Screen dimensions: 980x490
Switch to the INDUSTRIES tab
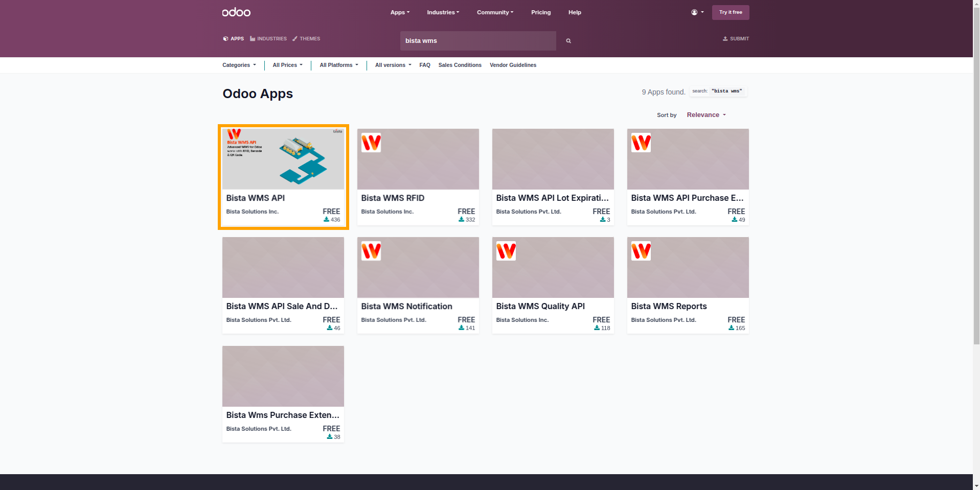point(268,39)
